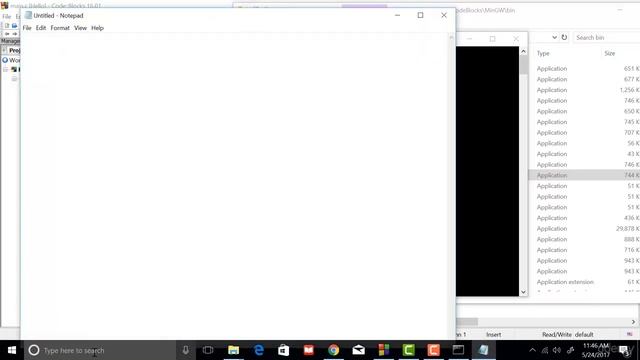Open the View menu in Notepad
Screen dimensions: 640x360
[x=80, y=28]
